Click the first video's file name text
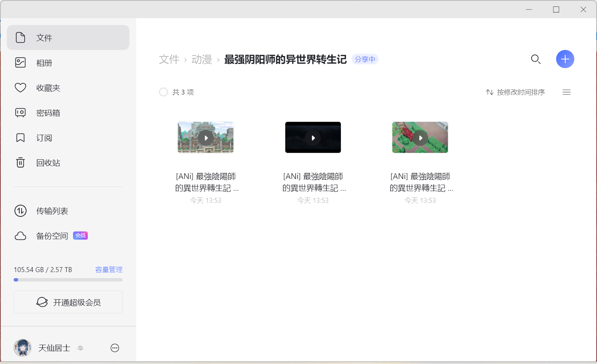This screenshot has height=364, width=597. [207, 182]
